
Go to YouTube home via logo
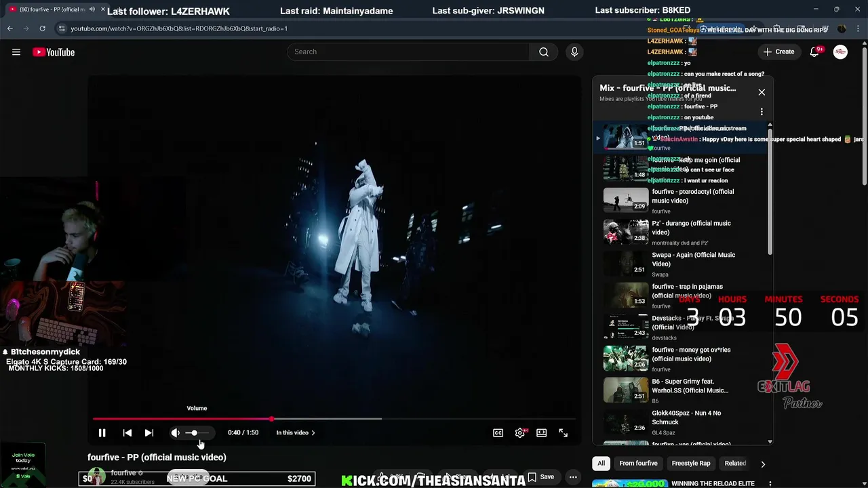click(x=54, y=52)
